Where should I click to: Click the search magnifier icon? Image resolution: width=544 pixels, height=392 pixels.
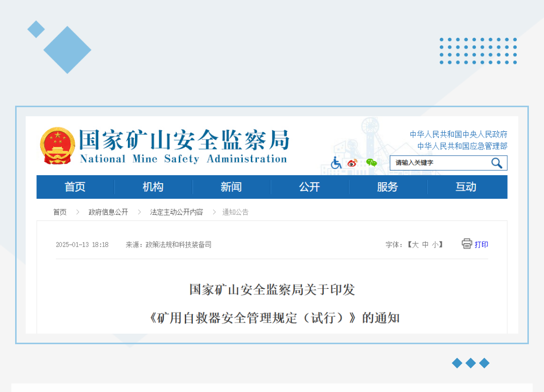point(497,163)
